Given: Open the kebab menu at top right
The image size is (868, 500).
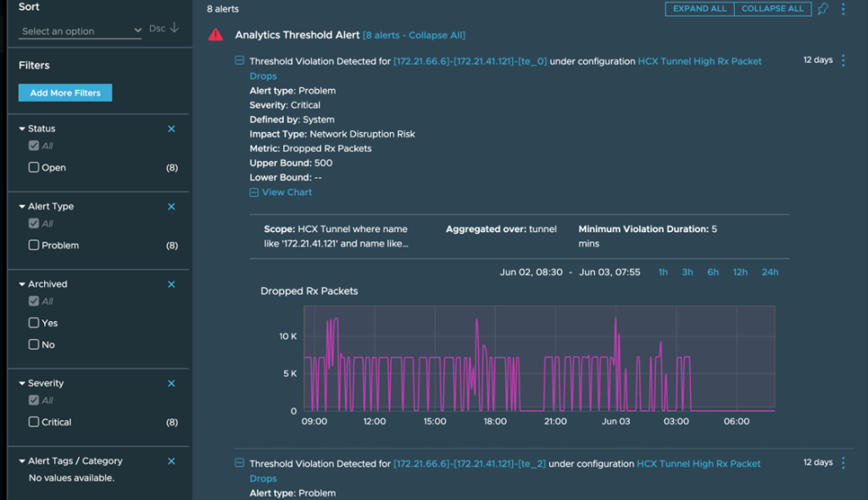Looking at the screenshot, I should (x=843, y=9).
